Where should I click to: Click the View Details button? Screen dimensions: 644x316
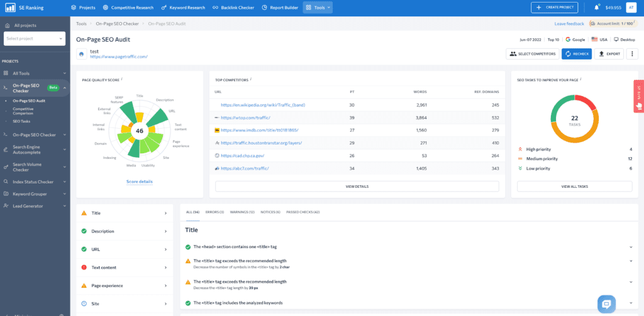pos(357,187)
